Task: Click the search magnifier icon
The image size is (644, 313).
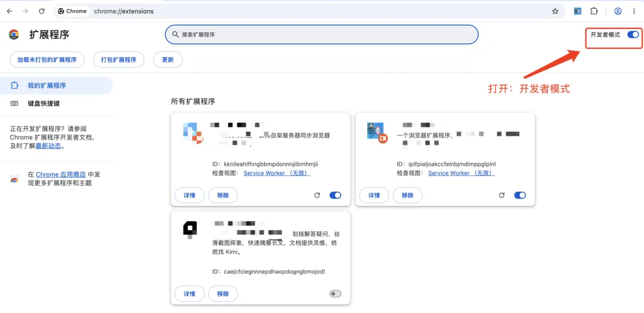Action: [175, 35]
